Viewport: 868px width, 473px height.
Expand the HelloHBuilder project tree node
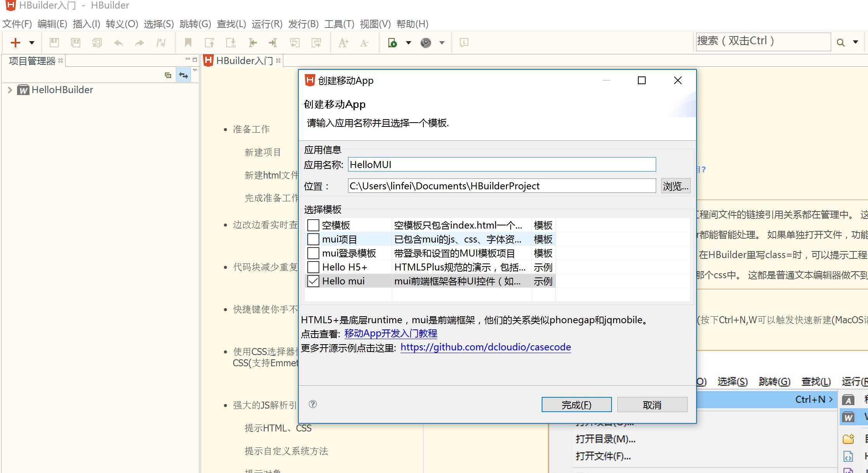[10, 90]
